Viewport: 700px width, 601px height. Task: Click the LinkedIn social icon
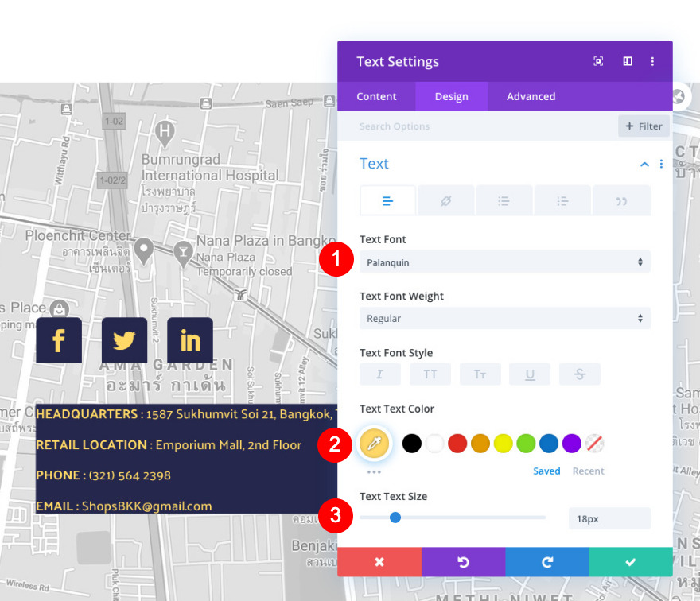point(190,340)
